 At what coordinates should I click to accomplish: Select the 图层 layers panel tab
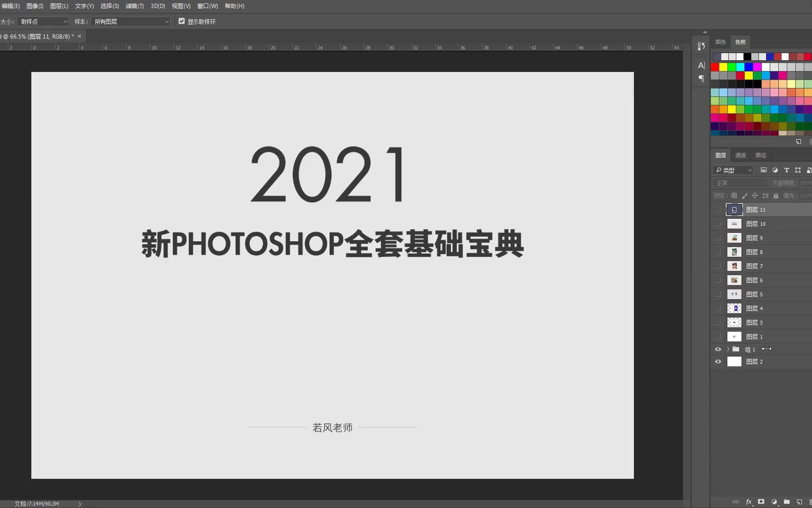[x=721, y=155]
